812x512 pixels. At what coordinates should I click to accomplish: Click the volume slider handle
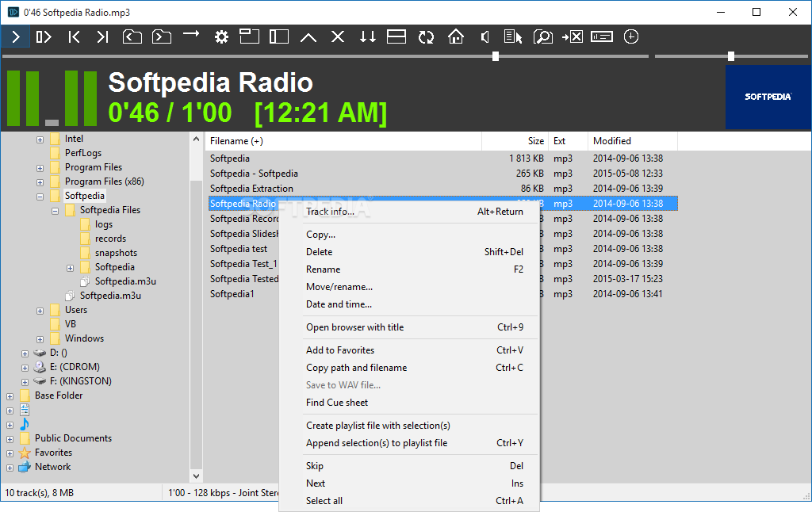[730, 56]
